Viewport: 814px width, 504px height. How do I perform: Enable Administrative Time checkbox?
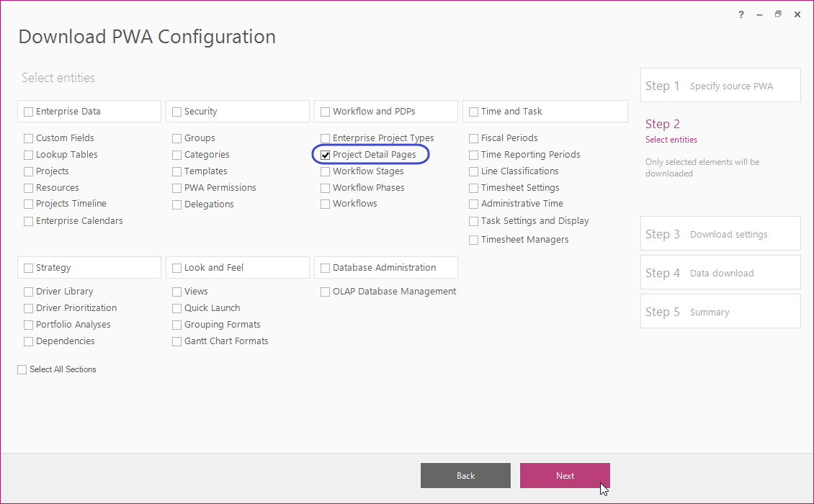pyautogui.click(x=473, y=204)
